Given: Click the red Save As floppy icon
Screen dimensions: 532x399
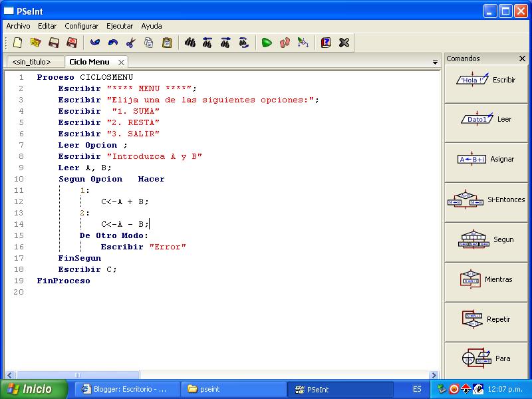Looking at the screenshot, I should (72, 43).
